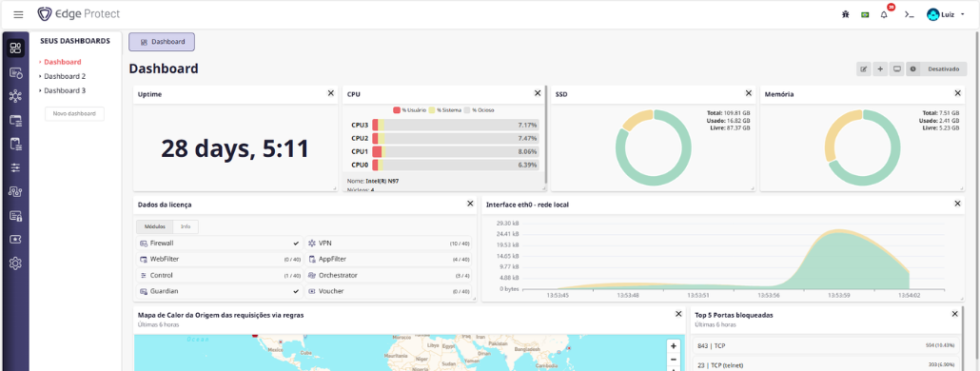Image resolution: width=980 pixels, height=371 pixels.
Task: Open the hamburger navigation menu
Action: (x=18, y=14)
